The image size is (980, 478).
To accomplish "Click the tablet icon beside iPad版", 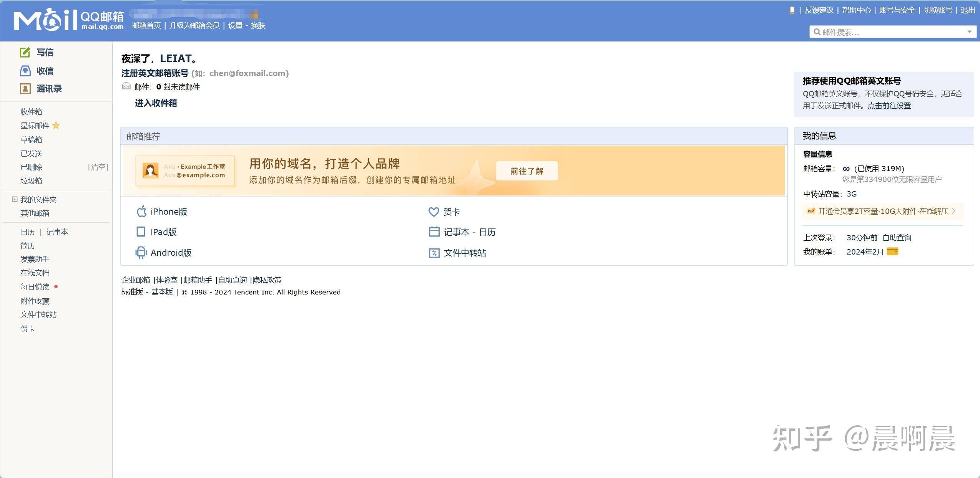I will click(141, 232).
